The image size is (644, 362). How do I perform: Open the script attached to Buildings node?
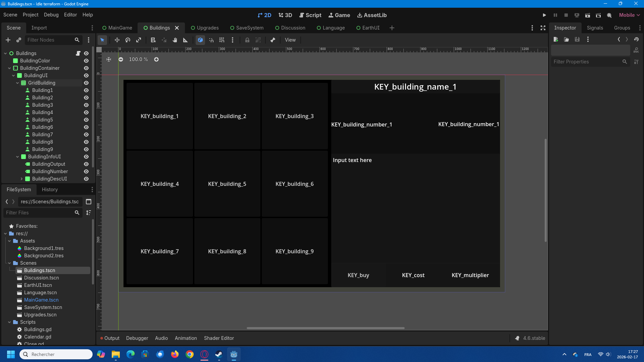point(78,53)
